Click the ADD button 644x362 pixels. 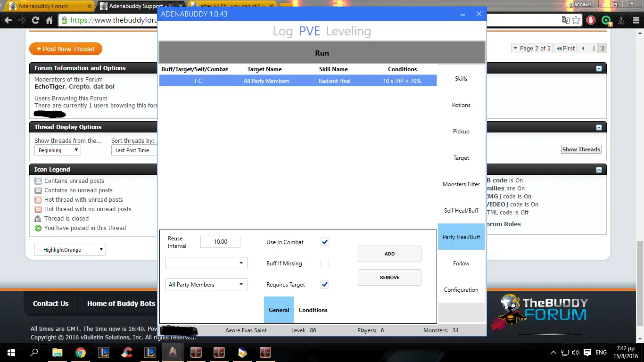click(x=389, y=254)
